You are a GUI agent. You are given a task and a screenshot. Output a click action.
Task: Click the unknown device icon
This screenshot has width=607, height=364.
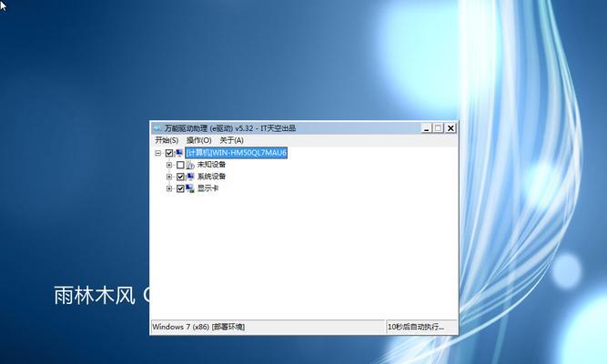190,165
